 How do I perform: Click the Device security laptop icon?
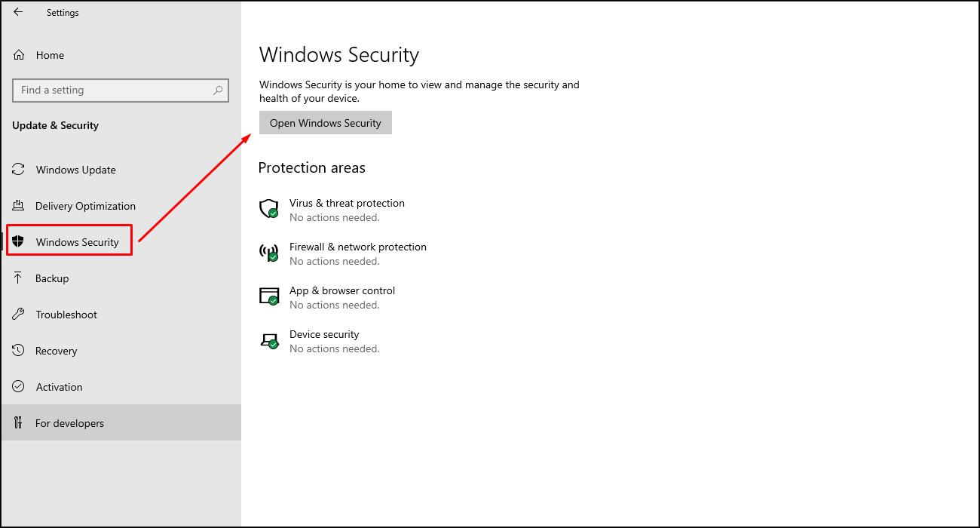[x=269, y=340]
